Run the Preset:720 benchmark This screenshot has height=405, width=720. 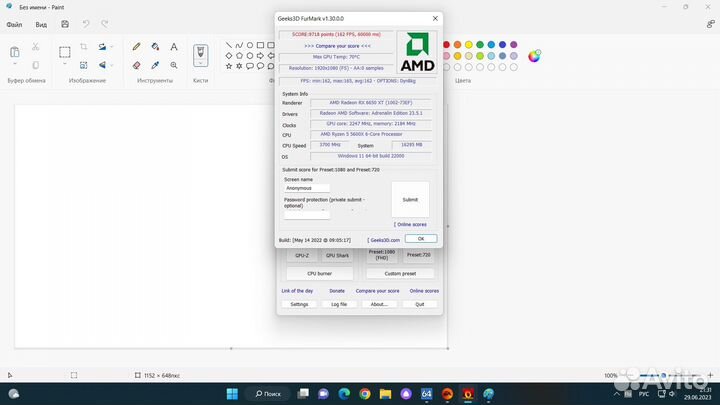pos(418,255)
